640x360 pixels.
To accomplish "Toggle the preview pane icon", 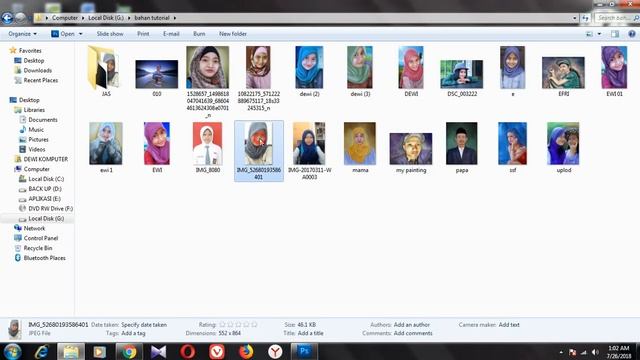I will coord(615,34).
